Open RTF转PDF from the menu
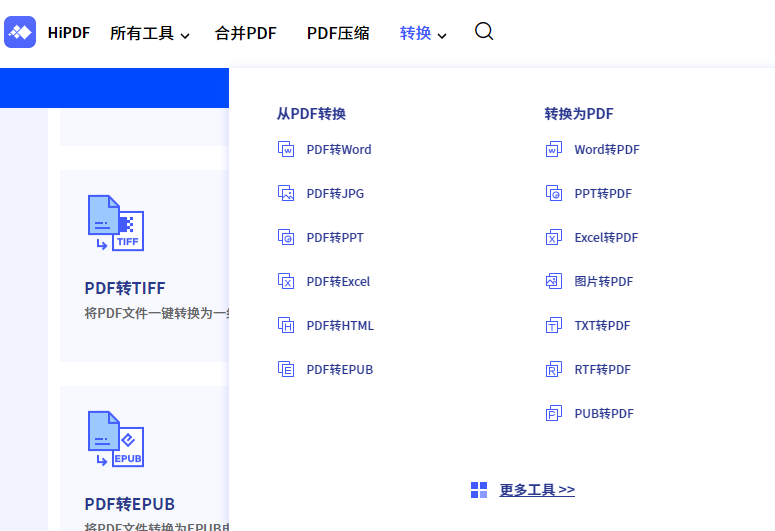This screenshot has height=531, width=775. tap(603, 369)
